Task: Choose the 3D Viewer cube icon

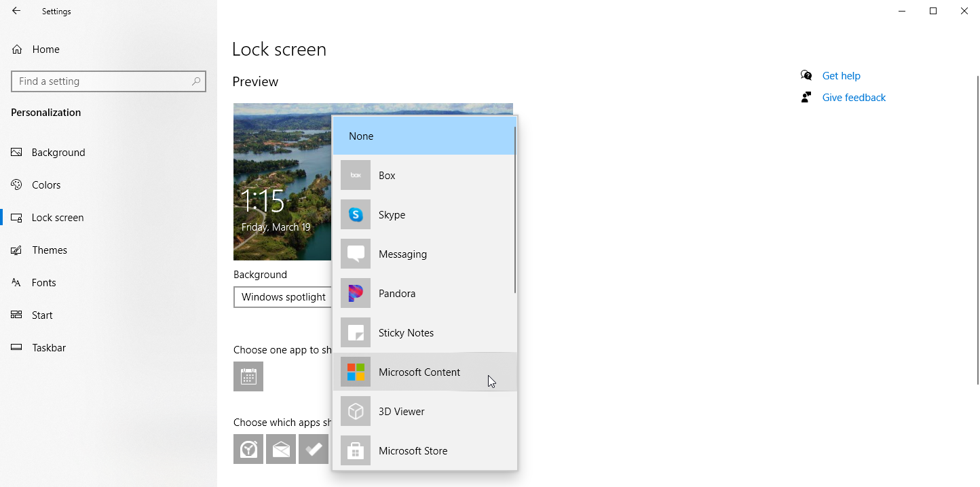Action: (356, 411)
